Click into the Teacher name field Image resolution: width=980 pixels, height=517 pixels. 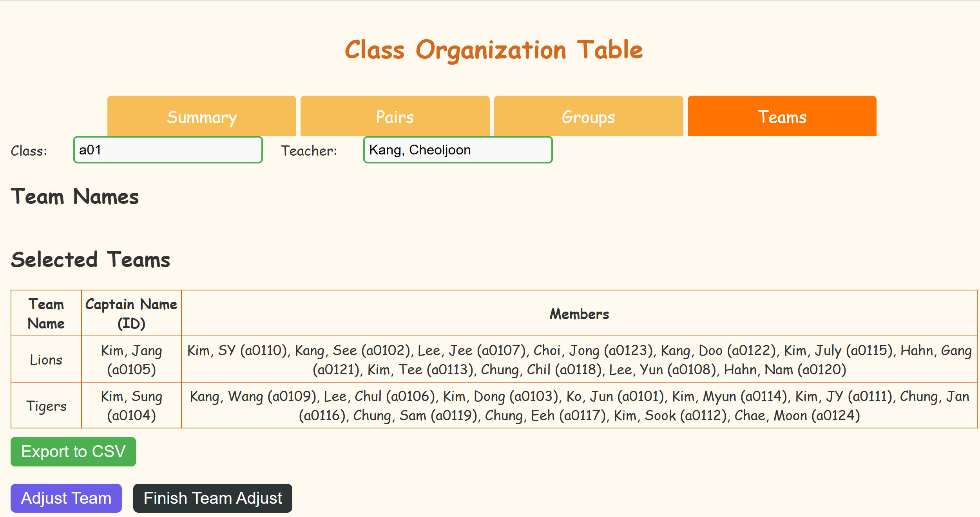(x=458, y=150)
